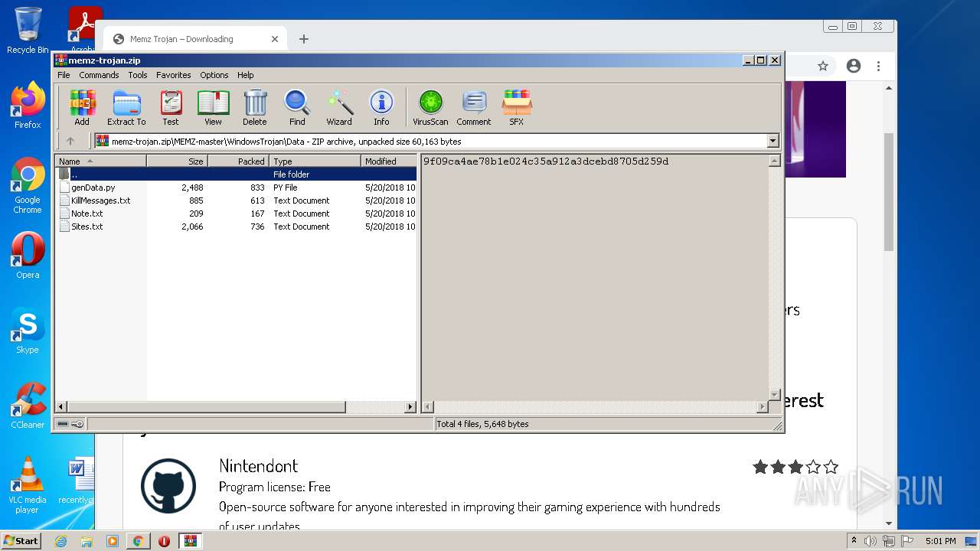The height and width of the screenshot is (551, 980).
Task: Click the Chrome page vertical scrollbar
Action: click(889, 191)
